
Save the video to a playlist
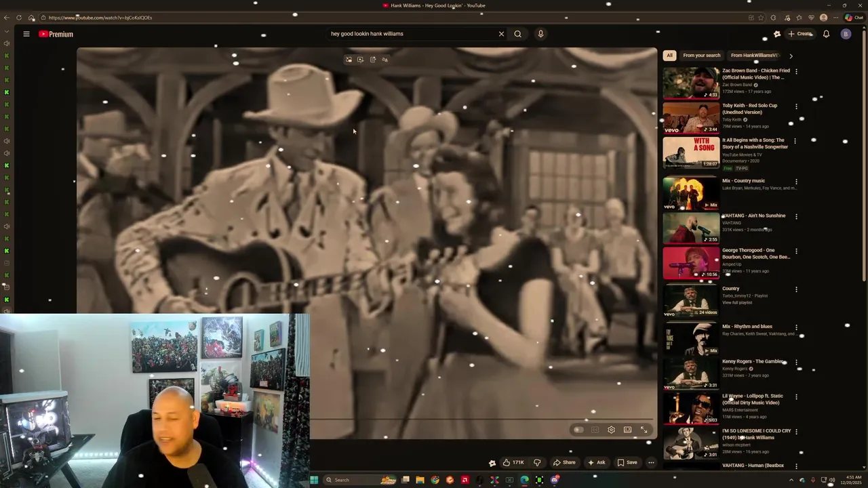coord(627,462)
